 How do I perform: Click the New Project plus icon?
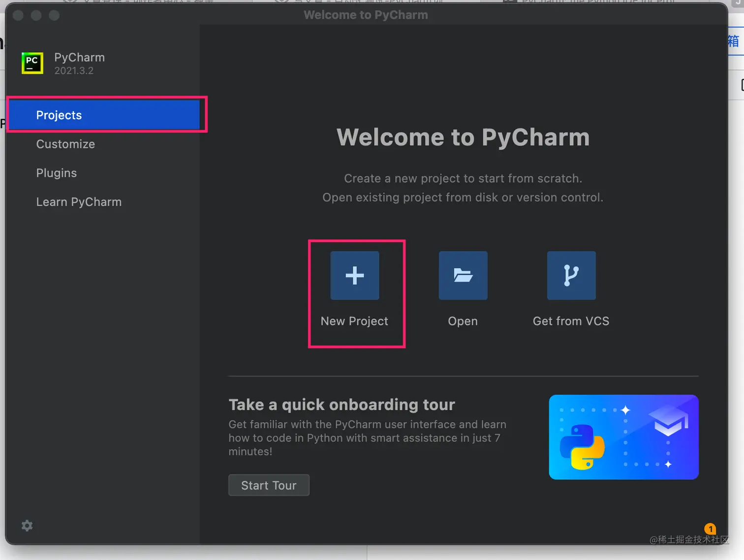pyautogui.click(x=355, y=275)
